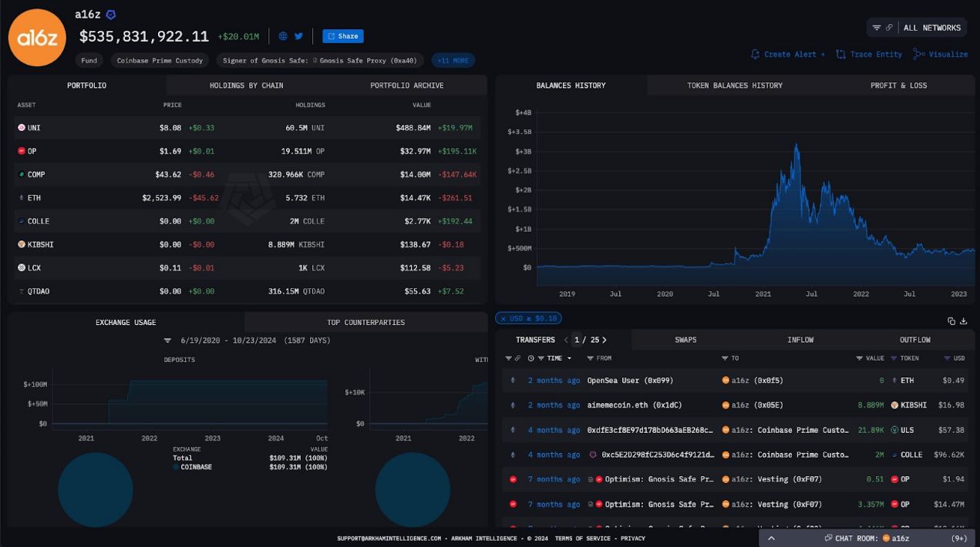This screenshot has height=547, width=980.
Task: Open the Profit & Loss tab
Action: [898, 86]
